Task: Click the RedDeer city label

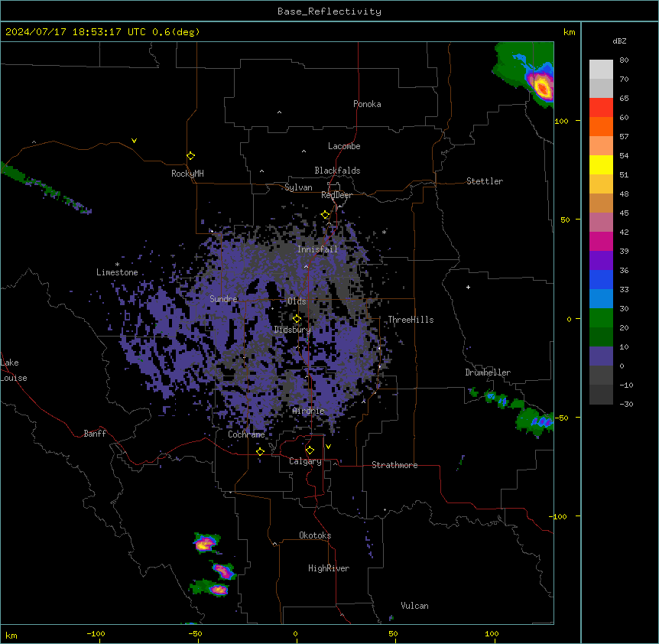Action: point(336,195)
